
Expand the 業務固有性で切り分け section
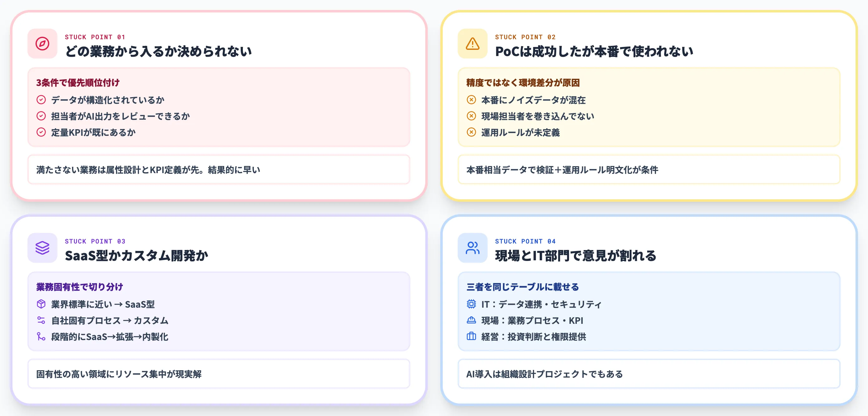point(79,287)
